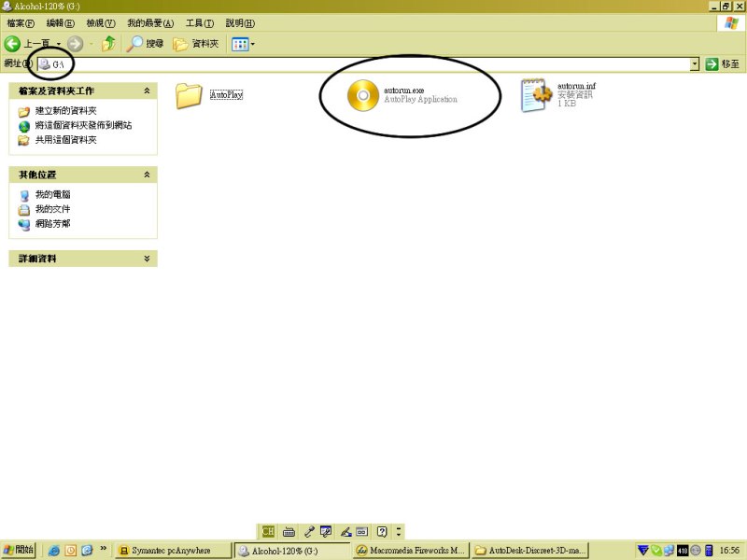This screenshot has height=560, width=747.
Task: Launch the third quick launch icon
Action: point(87,551)
